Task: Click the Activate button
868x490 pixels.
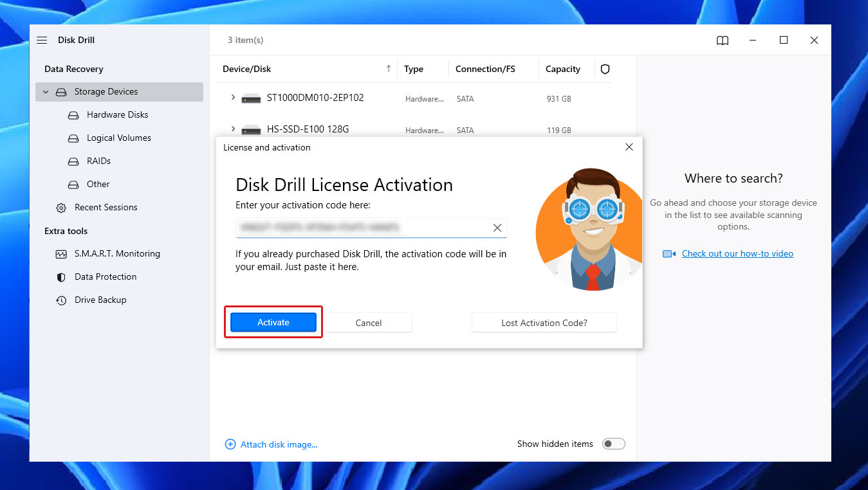Action: pyautogui.click(x=273, y=323)
